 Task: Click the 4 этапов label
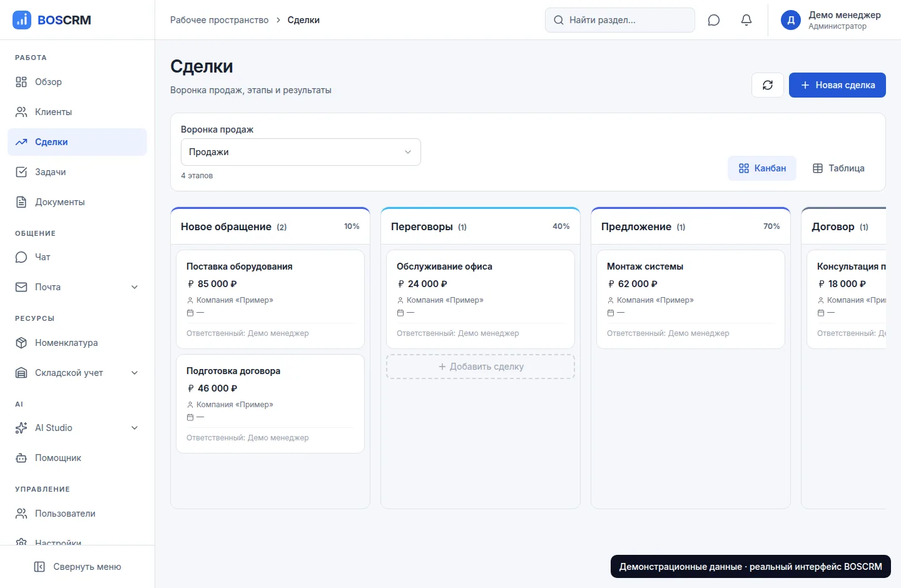(x=196, y=176)
